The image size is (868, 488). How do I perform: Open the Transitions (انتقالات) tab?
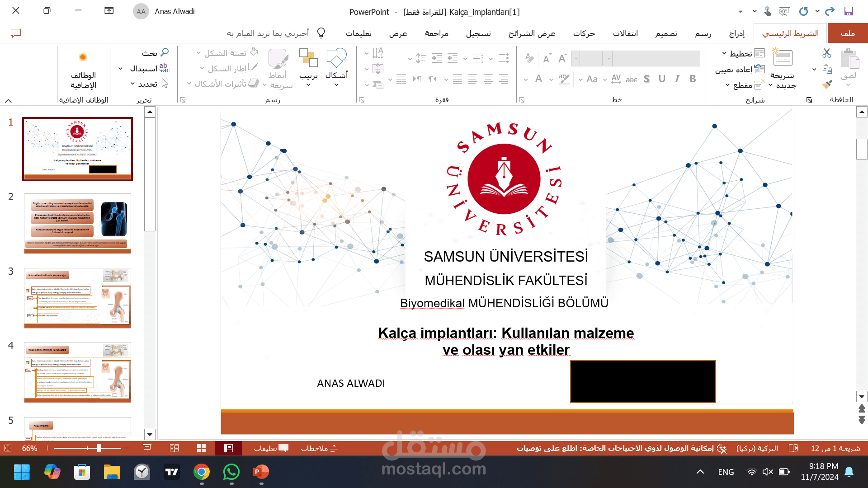[625, 33]
